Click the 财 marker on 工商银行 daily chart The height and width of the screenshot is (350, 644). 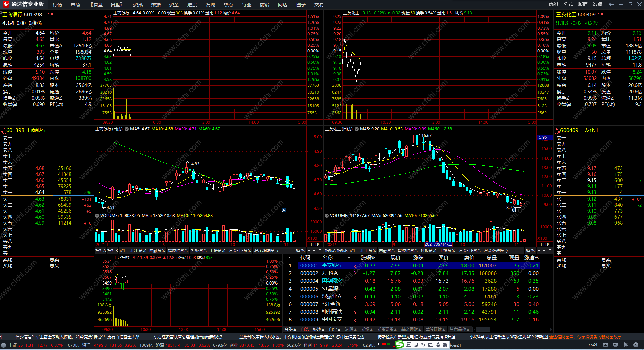pyautogui.click(x=284, y=210)
